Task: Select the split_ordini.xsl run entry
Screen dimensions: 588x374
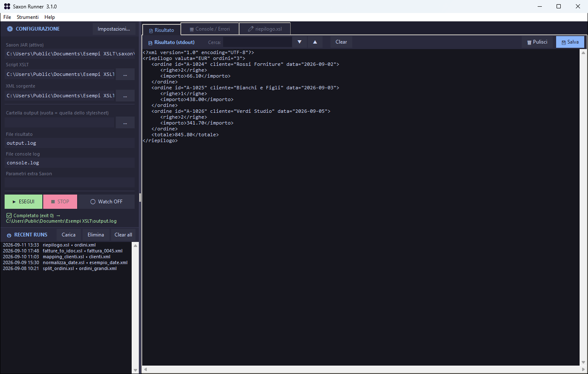Action: [66, 268]
